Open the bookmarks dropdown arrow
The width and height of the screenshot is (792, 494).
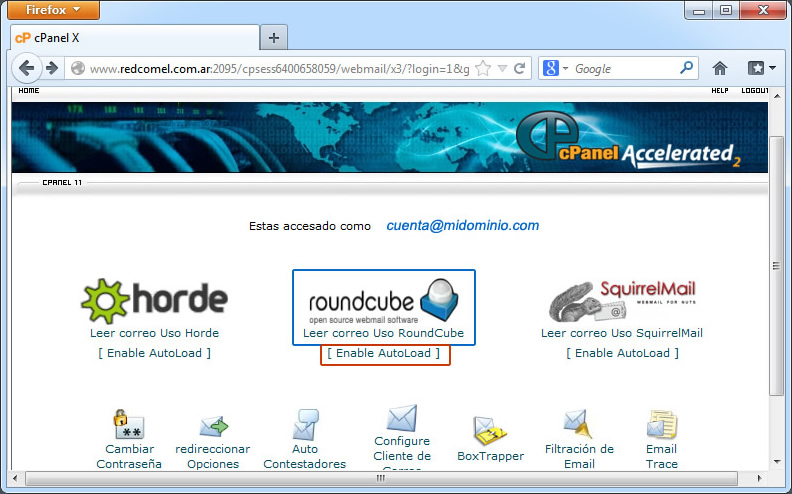click(772, 69)
